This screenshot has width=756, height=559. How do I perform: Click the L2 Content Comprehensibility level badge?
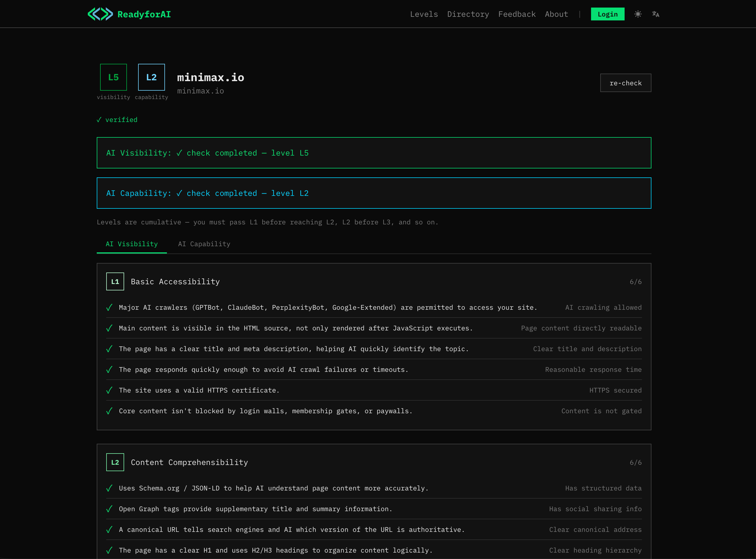115,462
